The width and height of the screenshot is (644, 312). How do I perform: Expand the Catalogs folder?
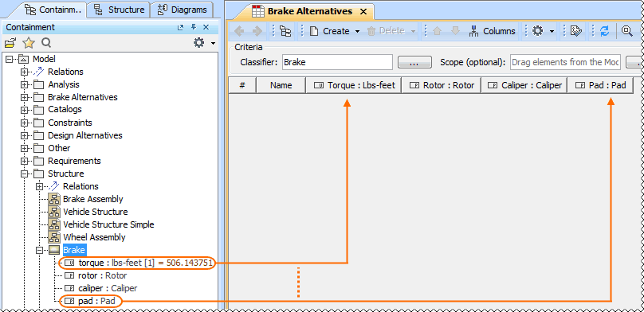pos(24,110)
